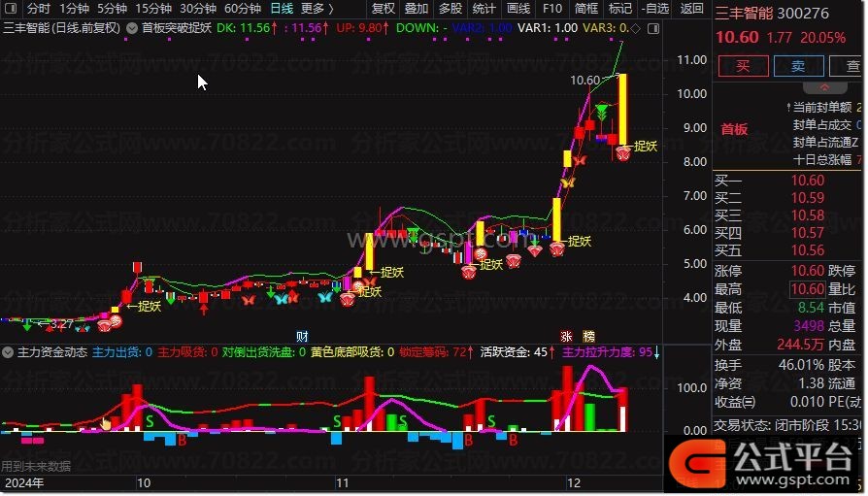Open the 复权 adjustment menu
Image resolution: width=868 pixels, height=496 pixels.
point(384,9)
